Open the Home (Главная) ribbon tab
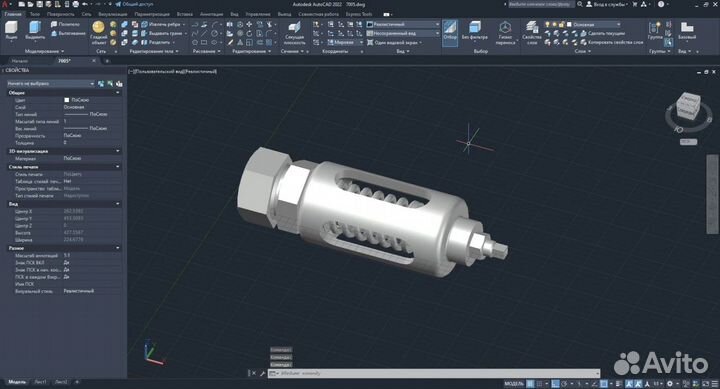720x389 pixels. pyautogui.click(x=13, y=14)
